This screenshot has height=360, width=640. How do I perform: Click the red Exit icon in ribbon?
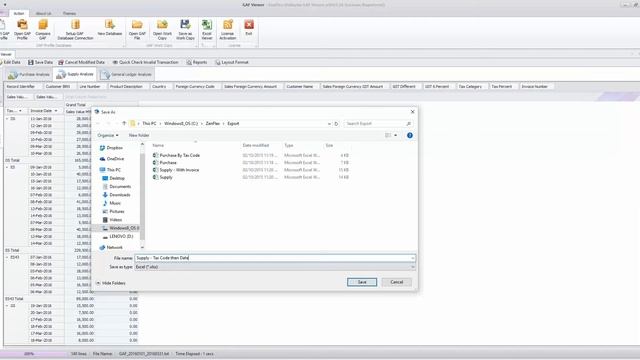(249, 28)
